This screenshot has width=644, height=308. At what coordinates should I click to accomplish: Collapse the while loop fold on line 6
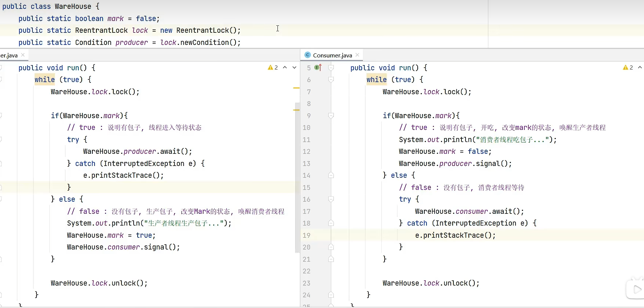tap(331, 79)
